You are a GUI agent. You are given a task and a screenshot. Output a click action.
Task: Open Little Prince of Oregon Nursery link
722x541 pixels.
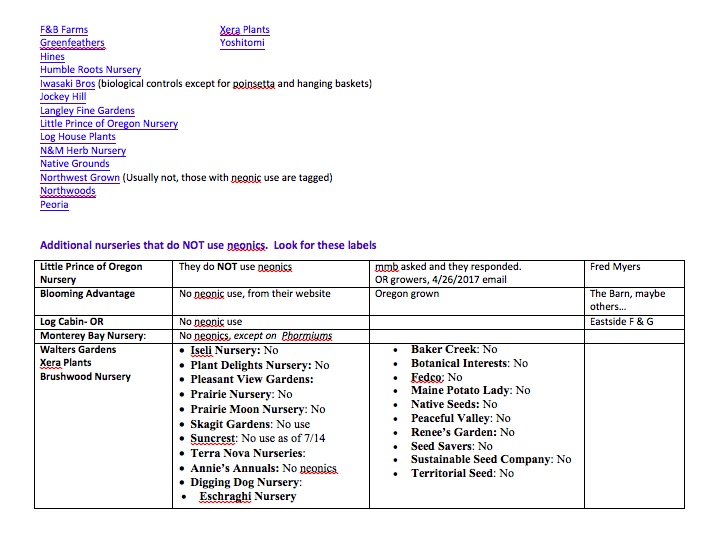pos(109,124)
